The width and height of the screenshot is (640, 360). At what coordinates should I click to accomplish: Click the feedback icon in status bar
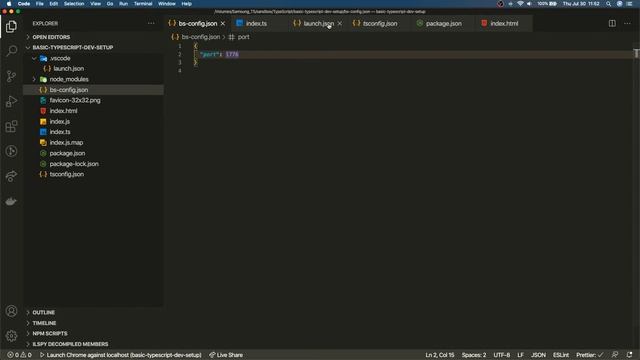[x=615, y=355]
